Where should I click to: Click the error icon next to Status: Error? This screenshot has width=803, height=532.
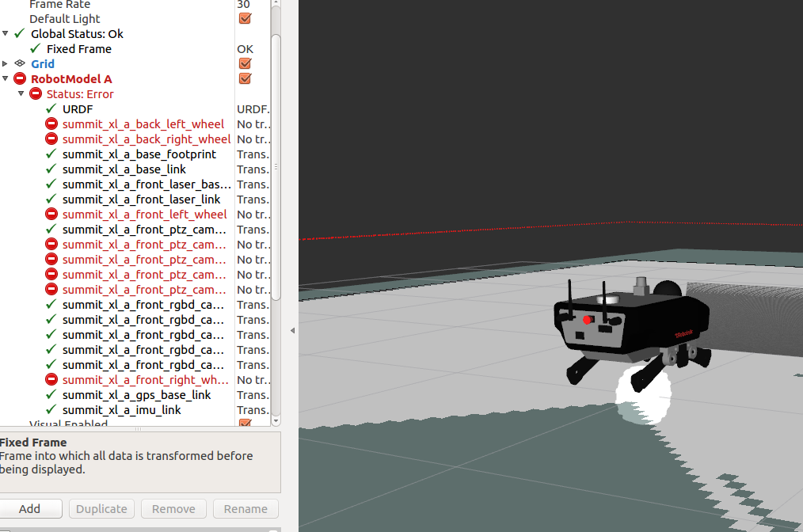pyautogui.click(x=36, y=93)
